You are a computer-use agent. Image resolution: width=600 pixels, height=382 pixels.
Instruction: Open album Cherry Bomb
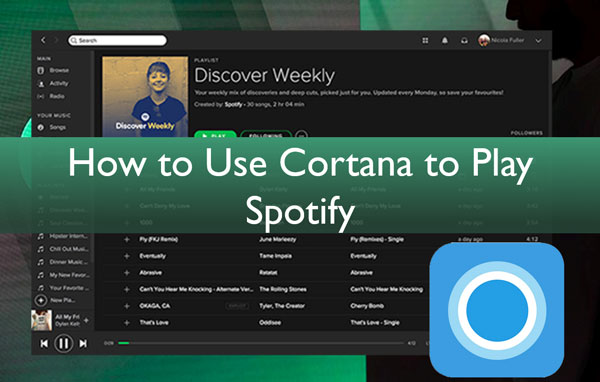(x=367, y=306)
